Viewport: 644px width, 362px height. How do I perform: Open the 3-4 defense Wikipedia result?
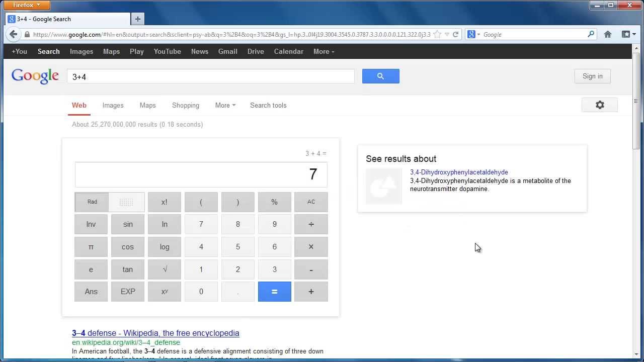[x=155, y=333]
